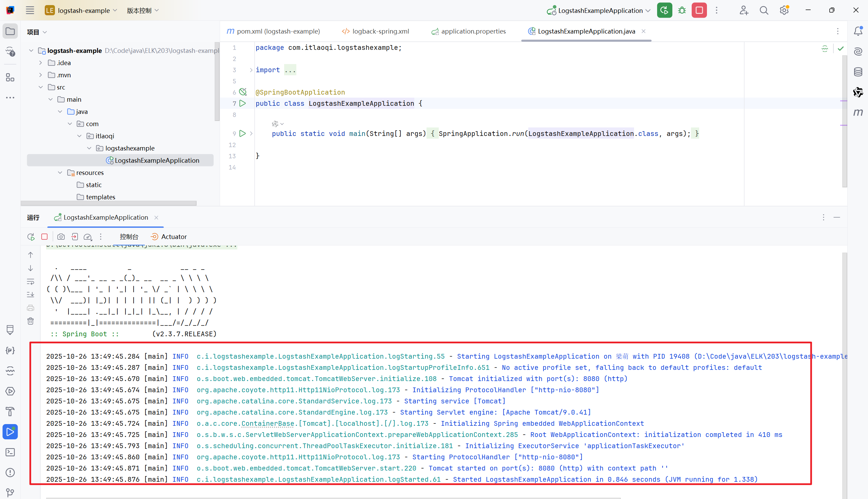Open the Git tool window icon
The image size is (868, 499).
tap(10, 493)
